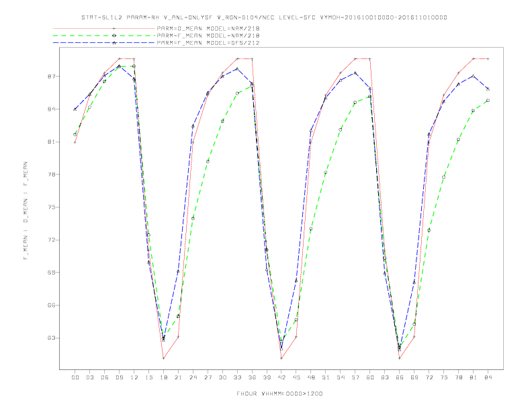
Task: Click y-axis tick label 81
Action: tap(51, 142)
